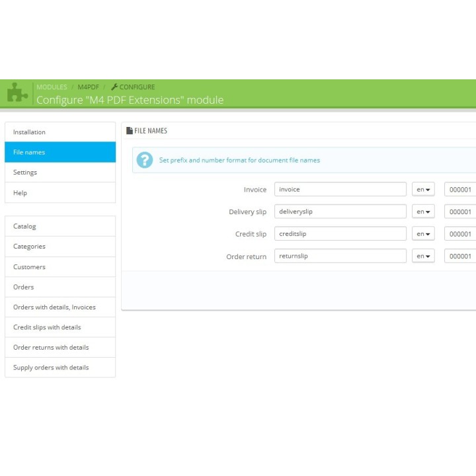Click the Credit slip prefix input field
This screenshot has width=476, height=476.
(x=340, y=234)
